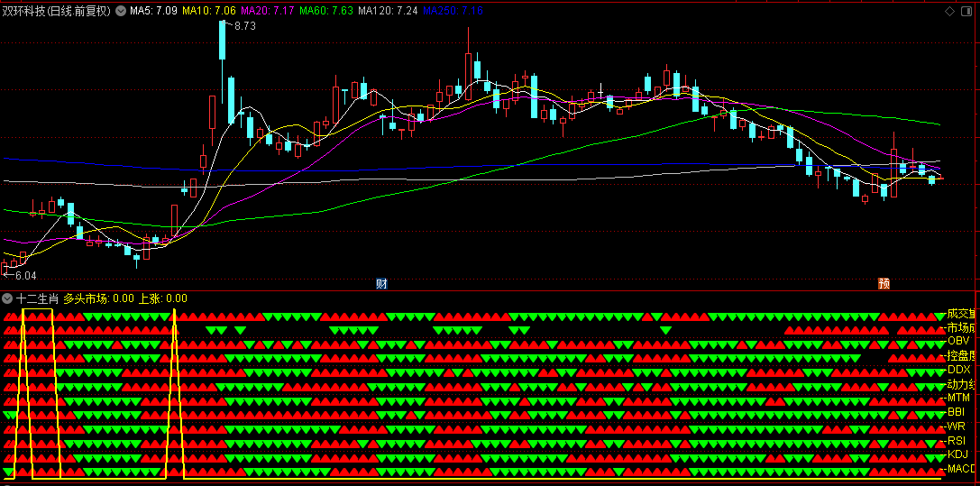
Task: Click the OBV row label
Action: [958, 341]
